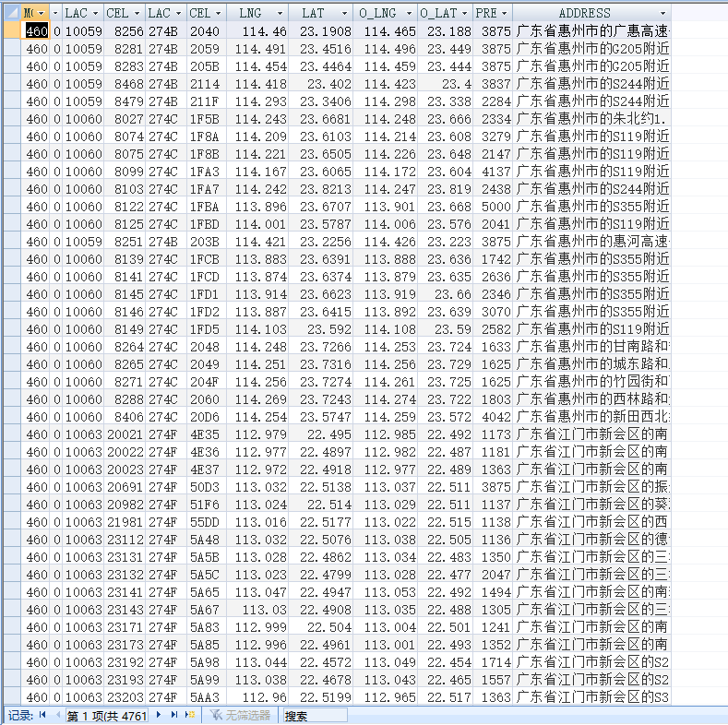728x725 pixels.
Task: Click PRE cell 5000
Action: pyautogui.click(x=493, y=207)
